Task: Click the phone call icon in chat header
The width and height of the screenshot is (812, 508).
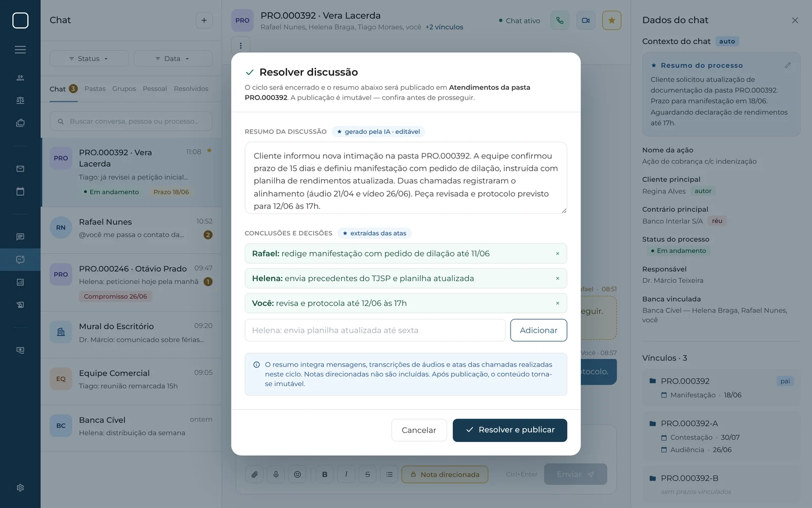Action: (x=560, y=20)
